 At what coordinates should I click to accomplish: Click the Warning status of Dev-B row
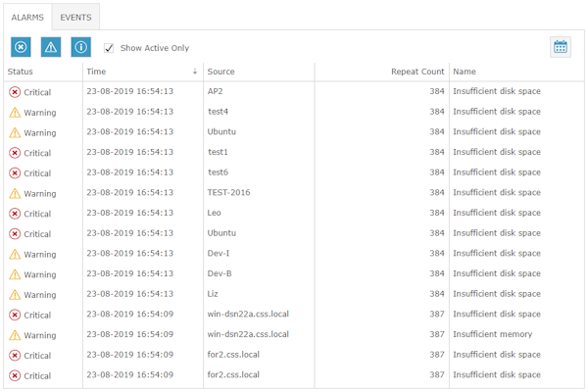coord(40,274)
